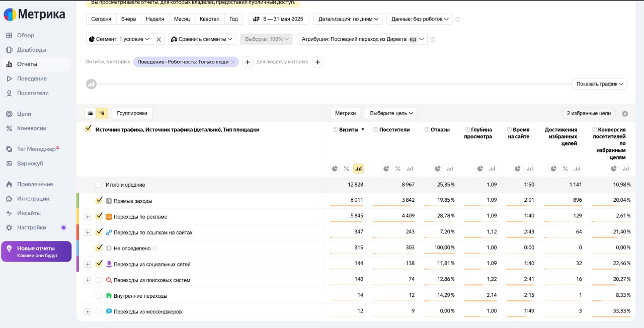Uncheck the Прямые заходы row checkbox
The width and height of the screenshot is (644, 328).
(x=99, y=201)
